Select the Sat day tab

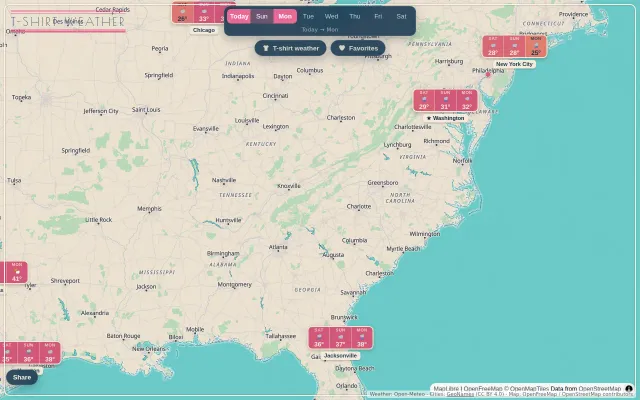(x=401, y=16)
